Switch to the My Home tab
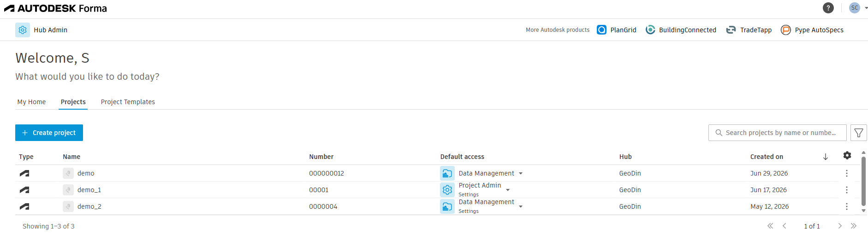This screenshot has height=241, width=868. click(31, 102)
